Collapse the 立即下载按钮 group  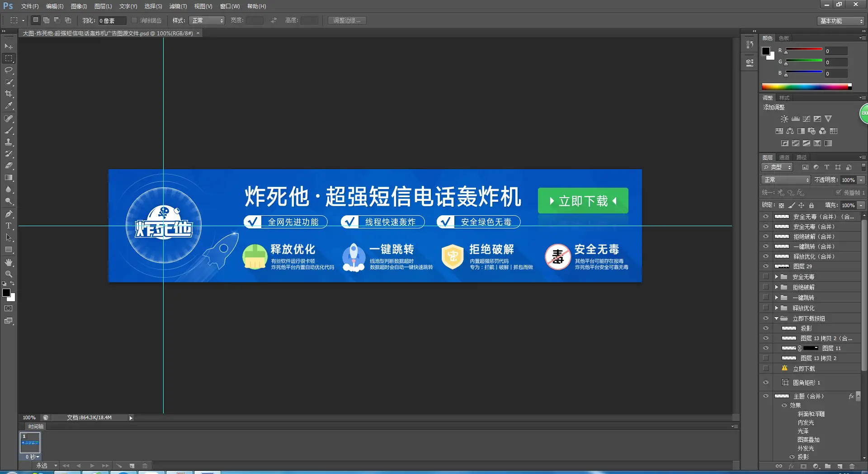[x=777, y=318]
